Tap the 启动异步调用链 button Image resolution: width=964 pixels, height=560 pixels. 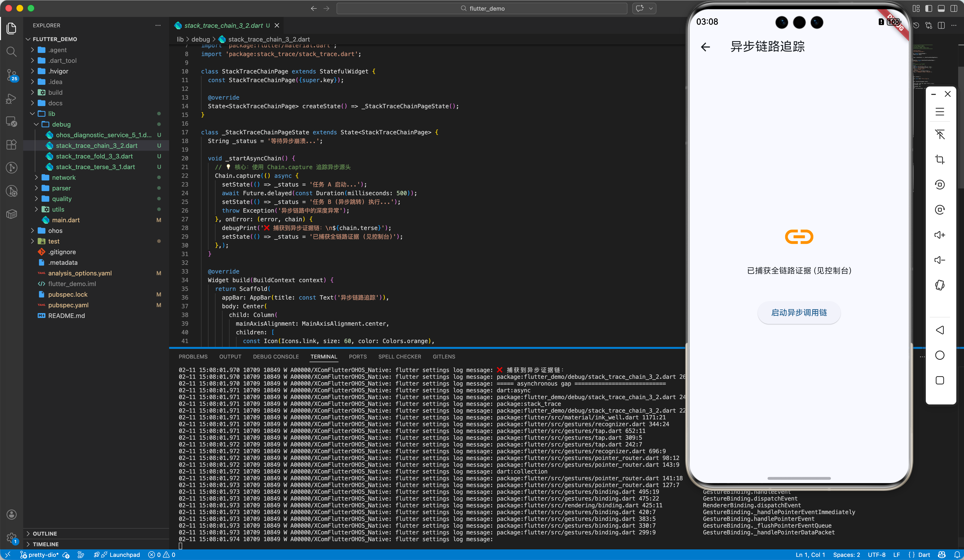(x=799, y=313)
